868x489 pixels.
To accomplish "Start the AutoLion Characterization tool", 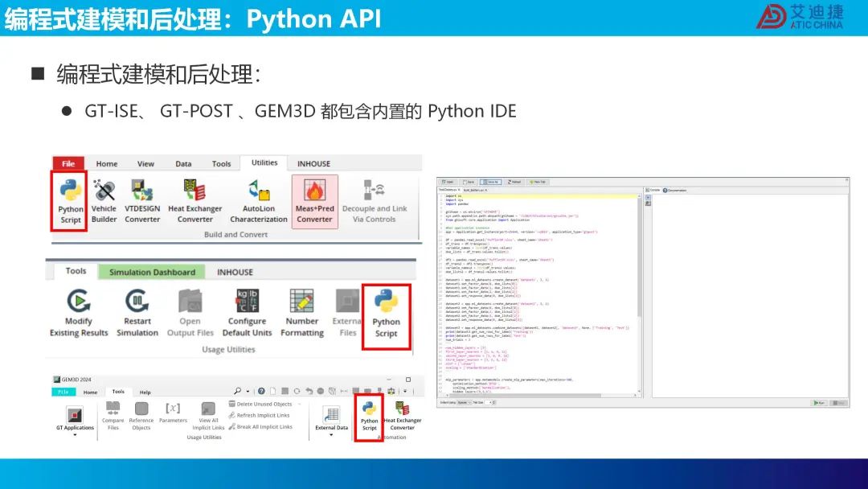I will coord(259,200).
